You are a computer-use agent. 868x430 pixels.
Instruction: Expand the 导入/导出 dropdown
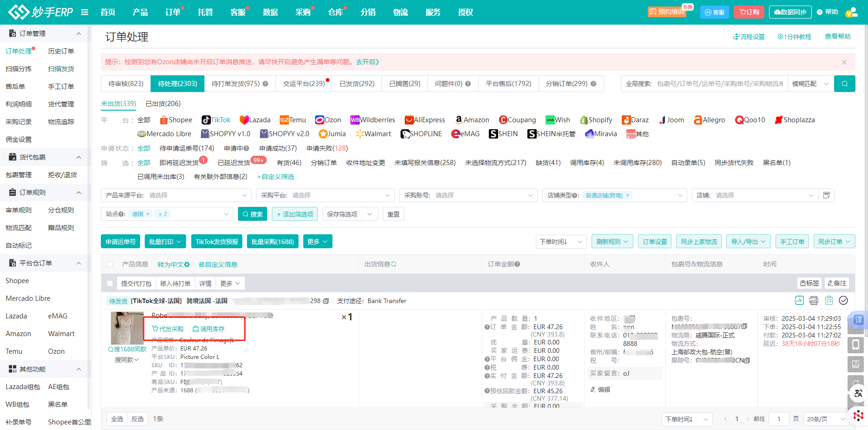749,242
